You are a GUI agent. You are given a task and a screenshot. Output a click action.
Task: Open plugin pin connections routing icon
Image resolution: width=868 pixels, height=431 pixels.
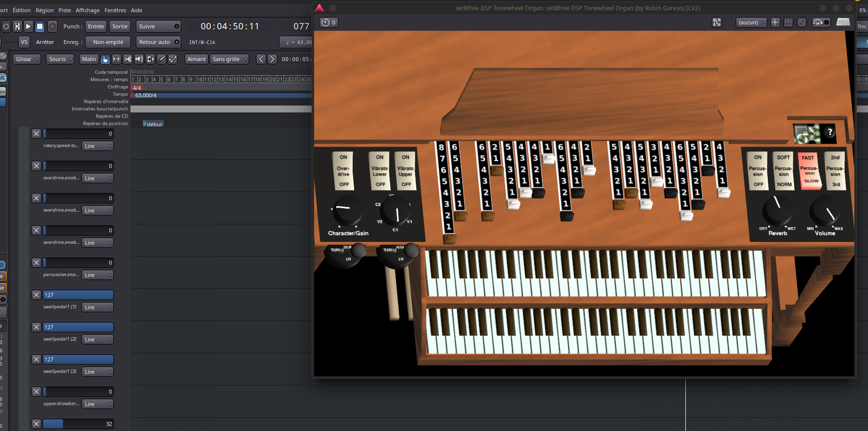tap(717, 22)
